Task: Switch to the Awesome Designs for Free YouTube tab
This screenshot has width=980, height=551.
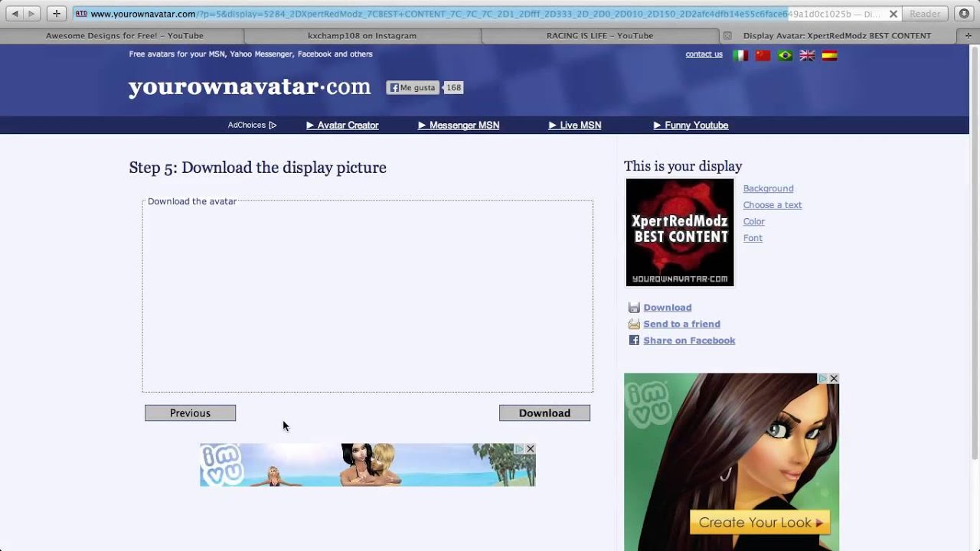Action: 125,35
